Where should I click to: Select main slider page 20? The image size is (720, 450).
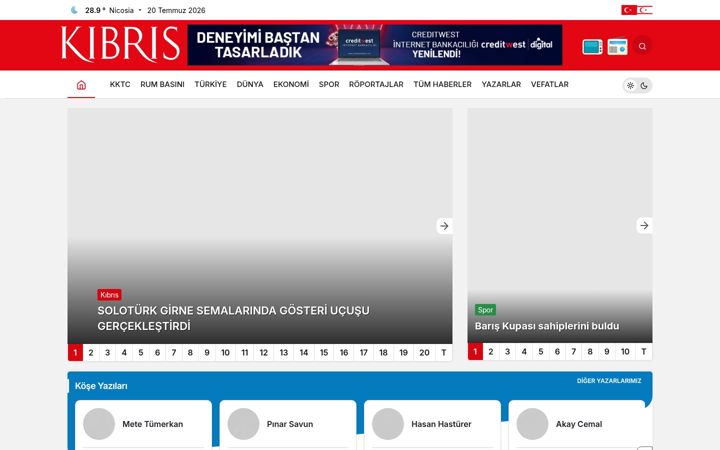[424, 353]
